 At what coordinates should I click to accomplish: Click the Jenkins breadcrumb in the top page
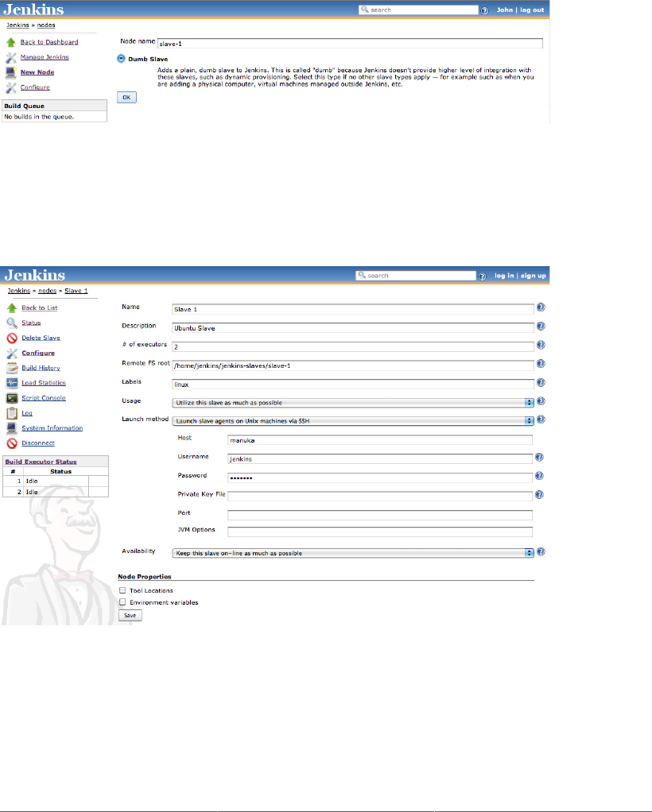17,25
